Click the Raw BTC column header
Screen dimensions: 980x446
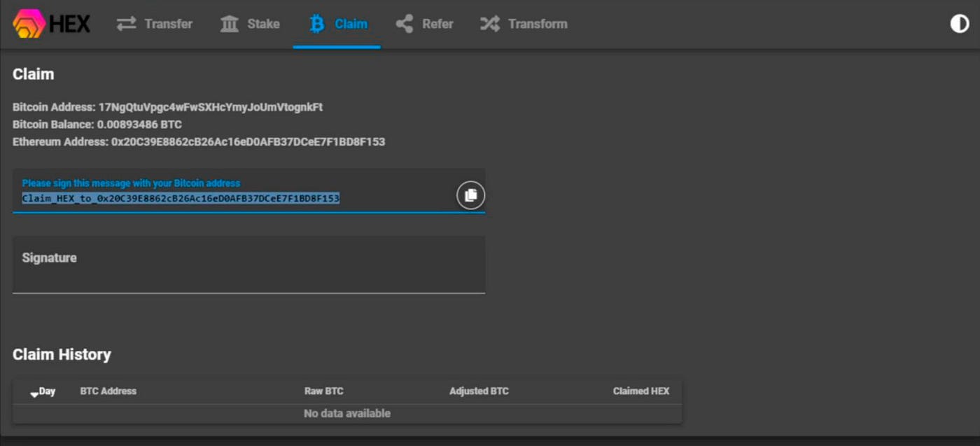(323, 391)
